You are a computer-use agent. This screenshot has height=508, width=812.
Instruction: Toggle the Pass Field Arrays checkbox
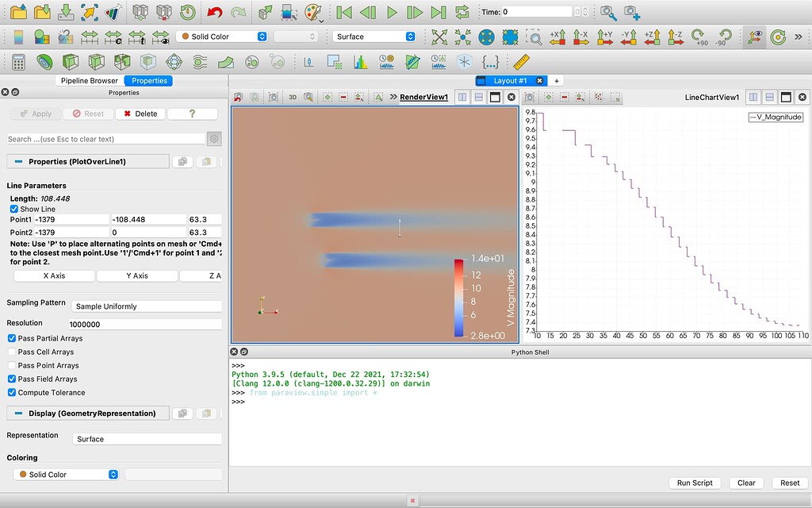(x=12, y=379)
